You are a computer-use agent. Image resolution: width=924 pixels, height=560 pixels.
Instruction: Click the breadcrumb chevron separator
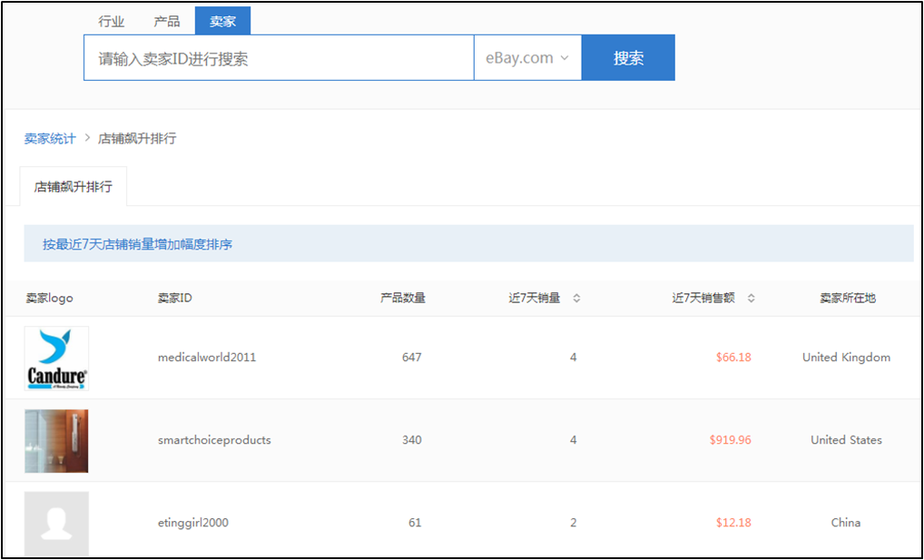(x=87, y=139)
